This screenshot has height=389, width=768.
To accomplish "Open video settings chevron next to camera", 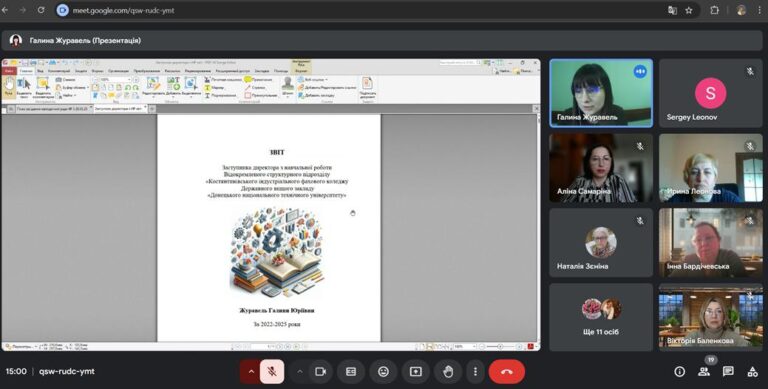I will pos(300,371).
